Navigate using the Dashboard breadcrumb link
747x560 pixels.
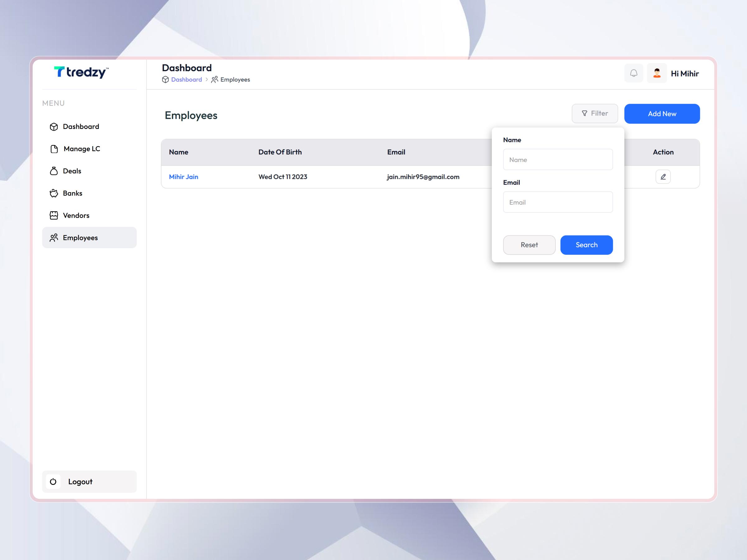click(x=186, y=79)
